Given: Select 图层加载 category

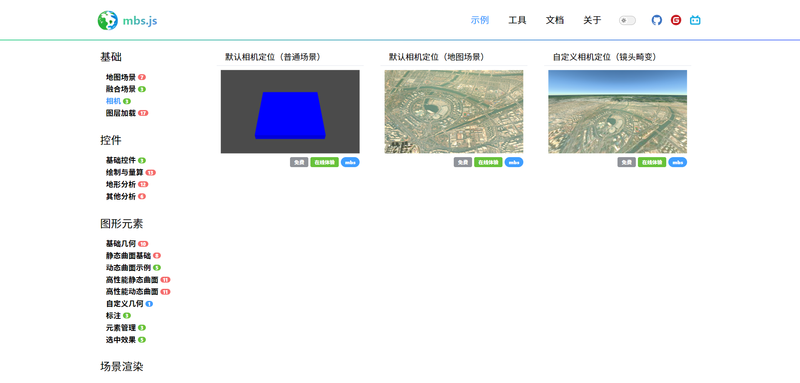Looking at the screenshot, I should click(121, 113).
